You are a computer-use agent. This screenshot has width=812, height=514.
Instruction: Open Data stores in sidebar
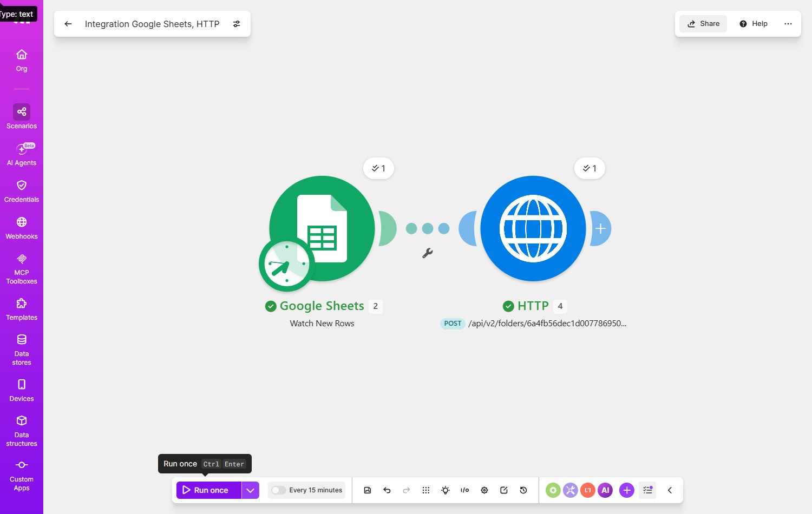(22, 350)
